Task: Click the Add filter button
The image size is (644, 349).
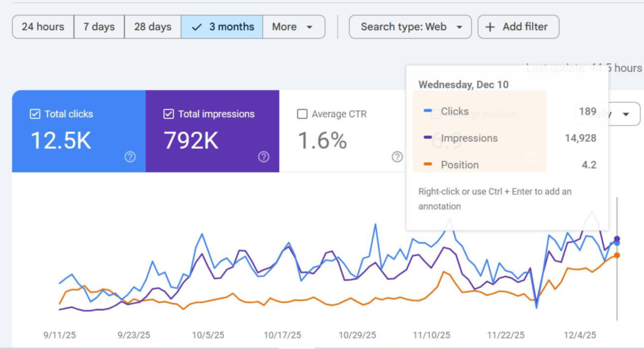Action: tap(518, 27)
